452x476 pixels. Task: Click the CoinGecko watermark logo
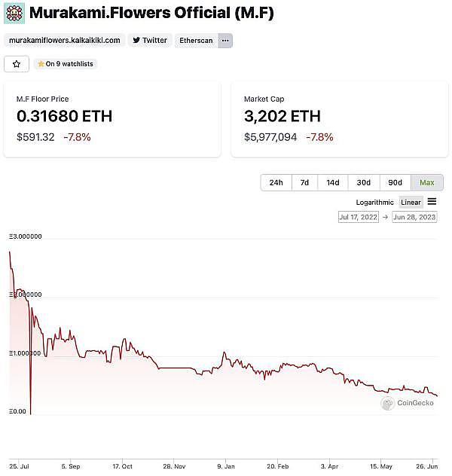(x=407, y=404)
